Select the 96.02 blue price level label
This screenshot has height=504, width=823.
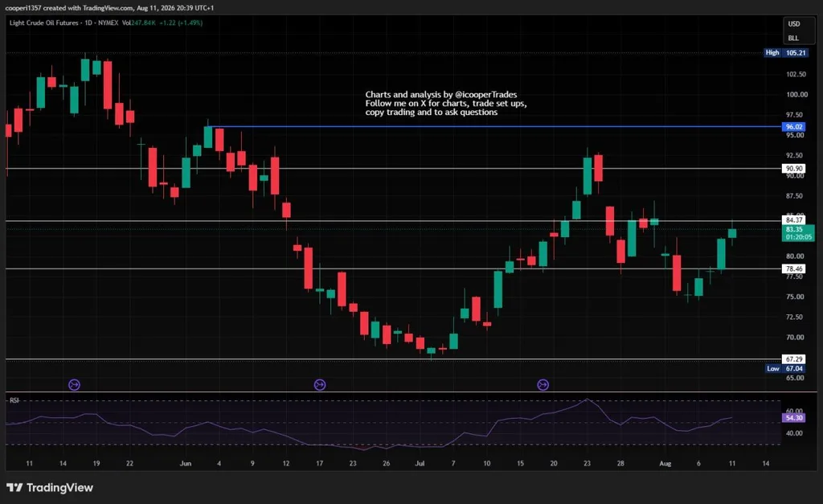pos(793,126)
